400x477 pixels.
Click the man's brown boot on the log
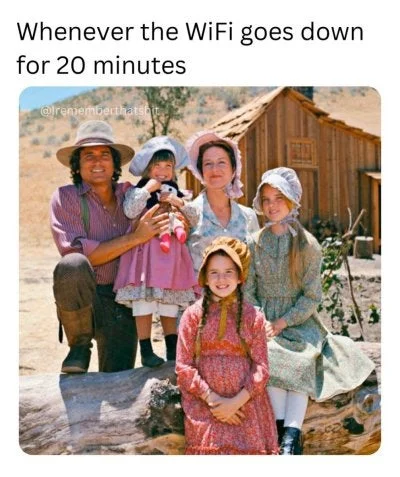click(x=77, y=359)
